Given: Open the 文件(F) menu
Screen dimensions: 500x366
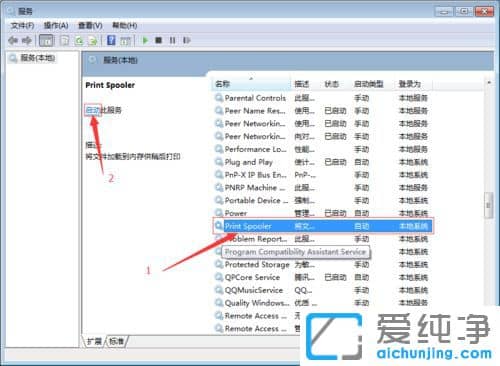Looking at the screenshot, I should click(23, 26).
